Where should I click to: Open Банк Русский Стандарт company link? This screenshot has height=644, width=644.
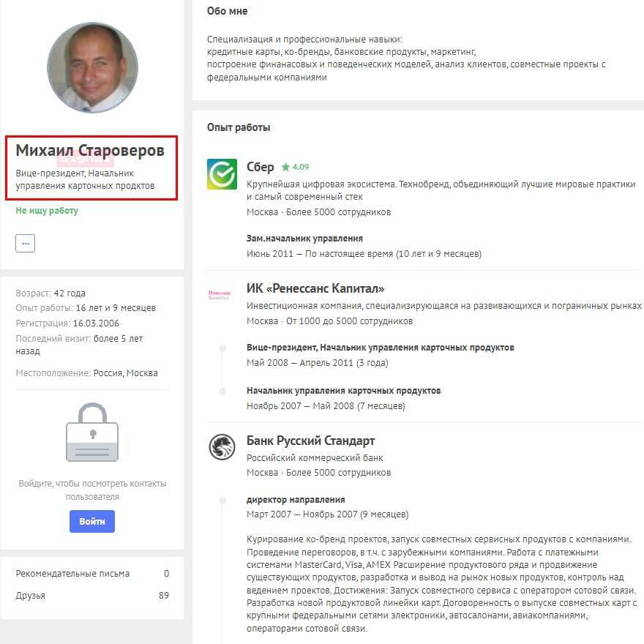tap(310, 441)
